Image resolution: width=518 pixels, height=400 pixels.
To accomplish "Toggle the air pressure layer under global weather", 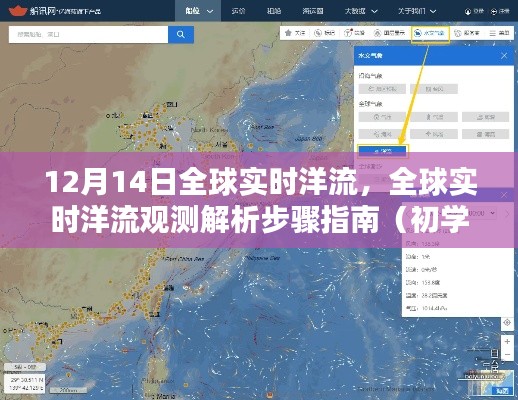I will [x=382, y=117].
